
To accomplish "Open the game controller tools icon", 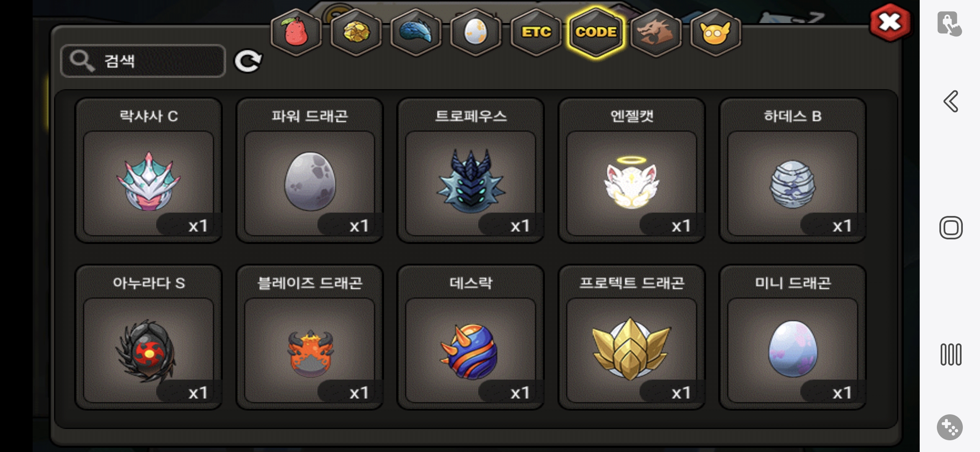I will pos(949,427).
